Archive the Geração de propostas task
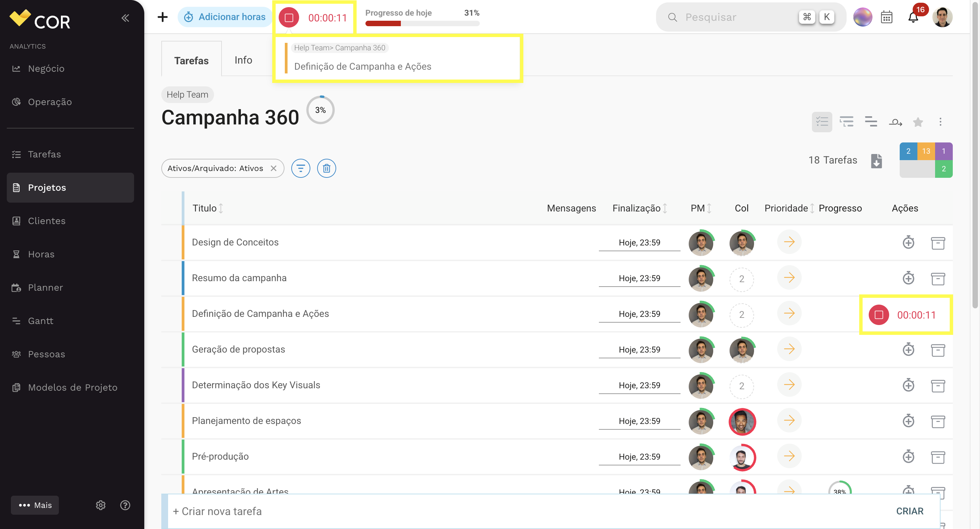 (938, 350)
